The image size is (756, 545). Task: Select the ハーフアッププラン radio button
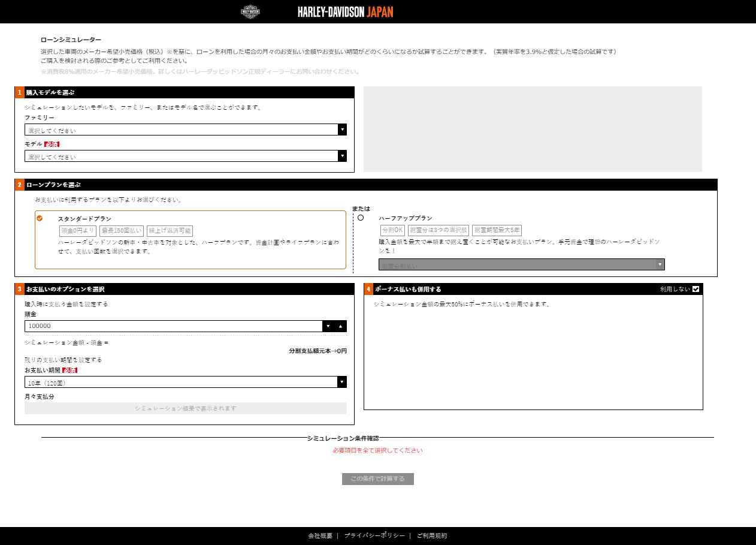[361, 218]
